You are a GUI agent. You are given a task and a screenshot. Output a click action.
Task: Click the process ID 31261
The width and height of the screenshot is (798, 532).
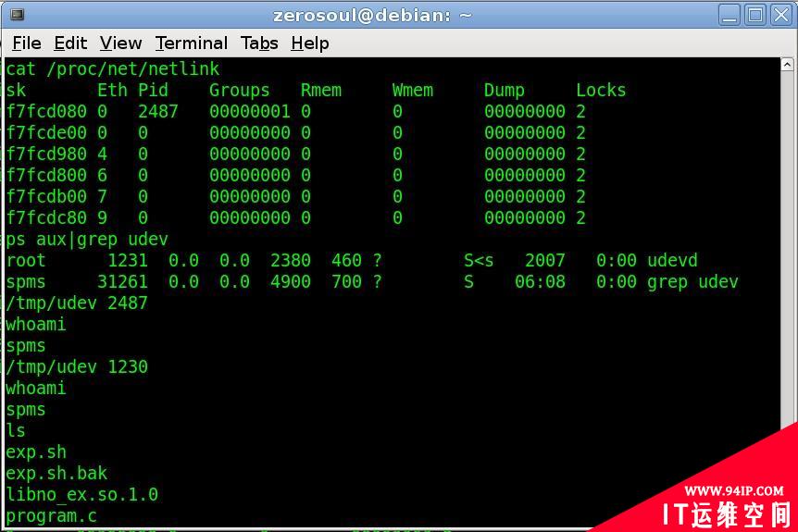coord(122,282)
